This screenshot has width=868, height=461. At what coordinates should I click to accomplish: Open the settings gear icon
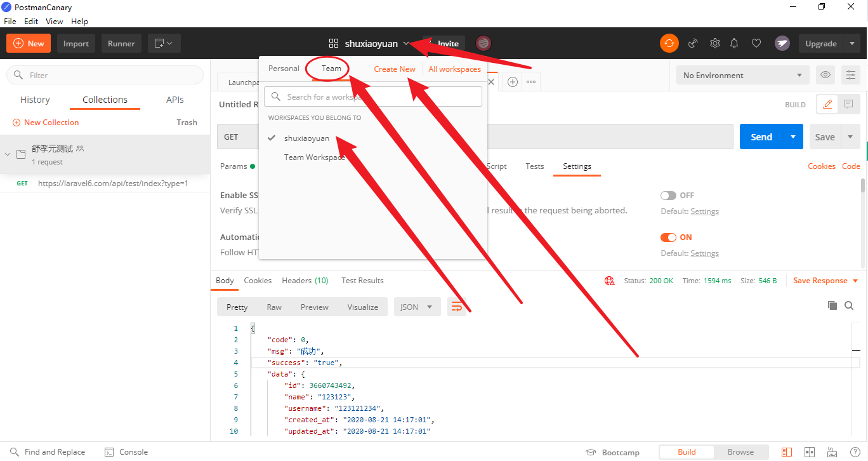pyautogui.click(x=715, y=43)
